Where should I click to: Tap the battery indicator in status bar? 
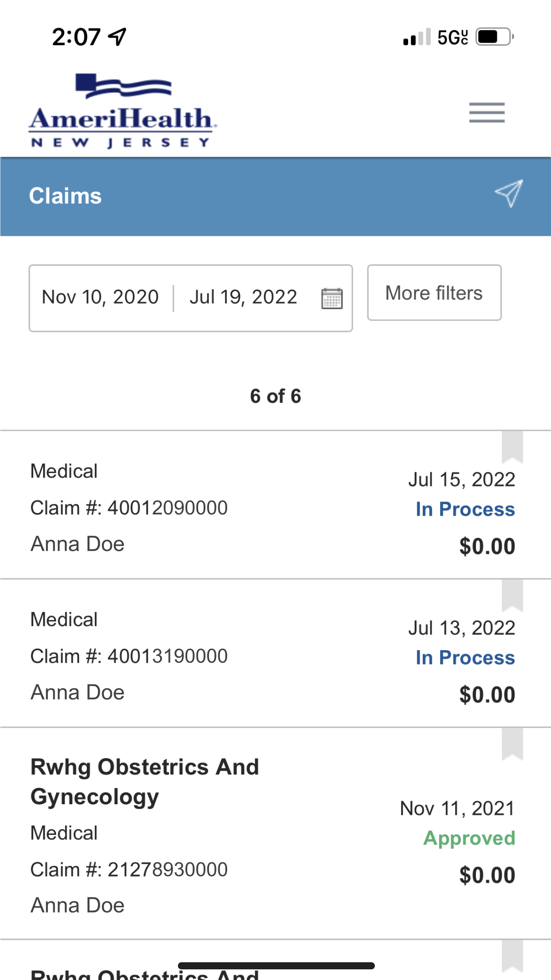click(494, 37)
